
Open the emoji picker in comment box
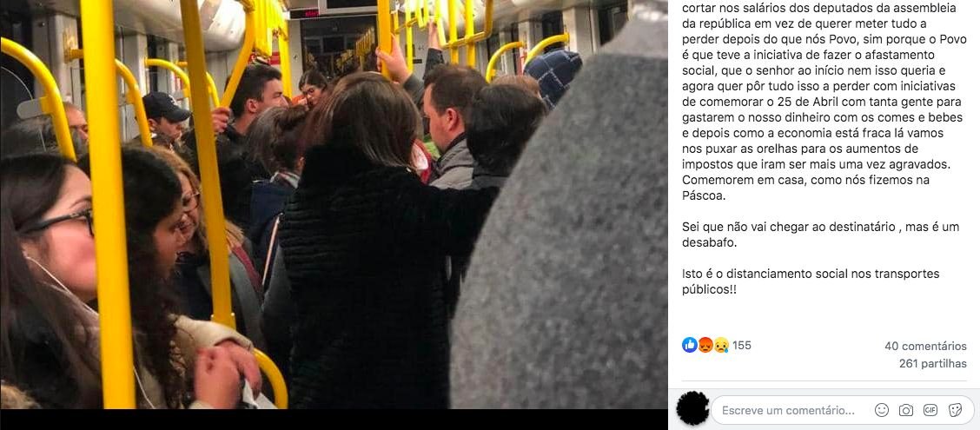coord(882,410)
